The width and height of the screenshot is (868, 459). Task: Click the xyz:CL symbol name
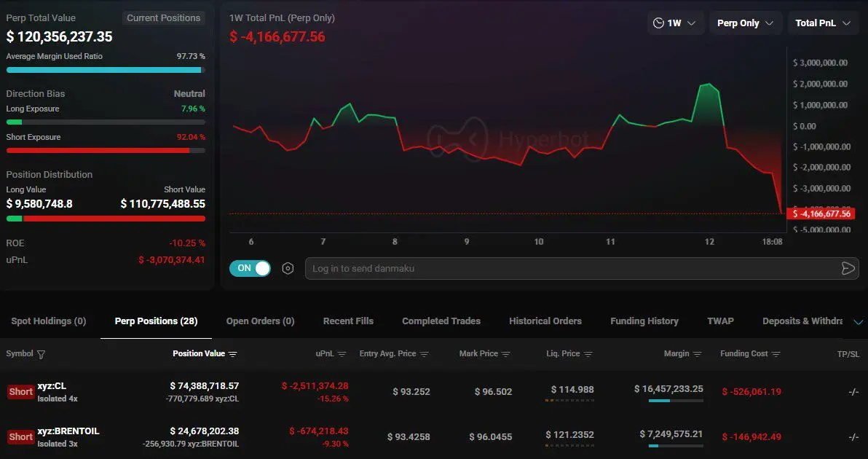click(52, 386)
